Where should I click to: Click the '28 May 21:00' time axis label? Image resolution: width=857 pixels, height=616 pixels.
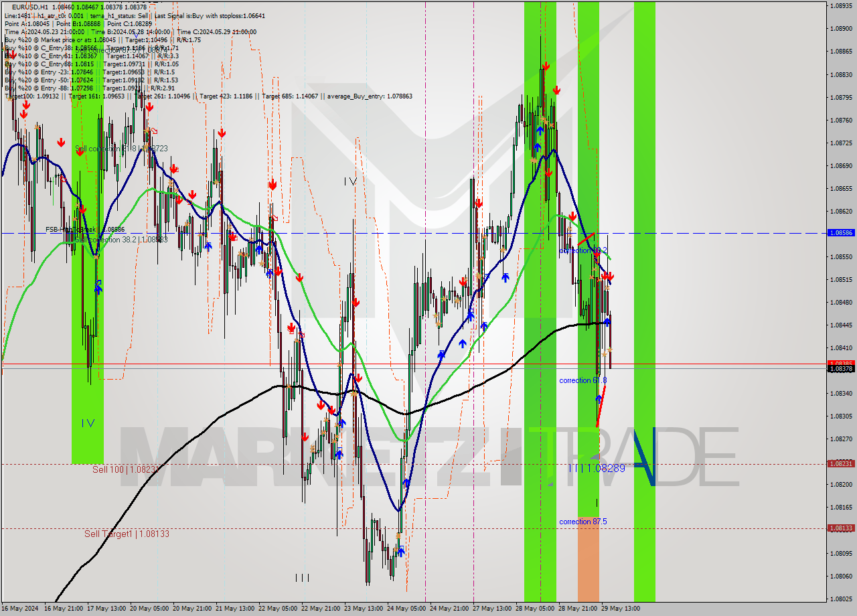pos(578,609)
